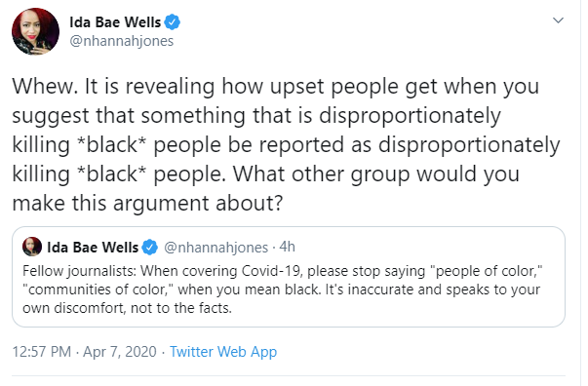Screen dimensions: 588x386
Task: Click the 4h timestamp in the quoted tweet
Action: point(288,247)
